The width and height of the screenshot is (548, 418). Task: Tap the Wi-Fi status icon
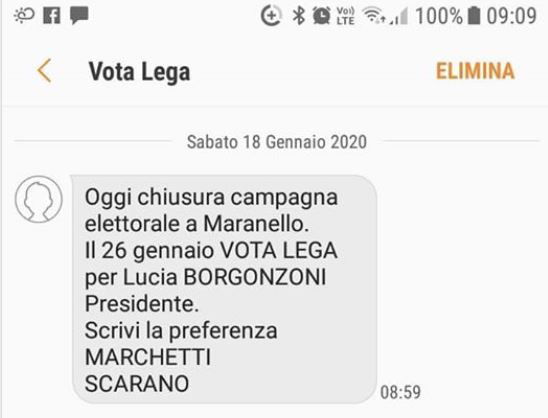pyautogui.click(x=373, y=16)
